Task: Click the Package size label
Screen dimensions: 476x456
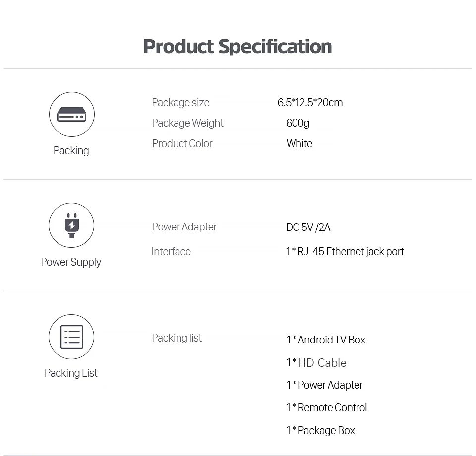Action: point(180,103)
